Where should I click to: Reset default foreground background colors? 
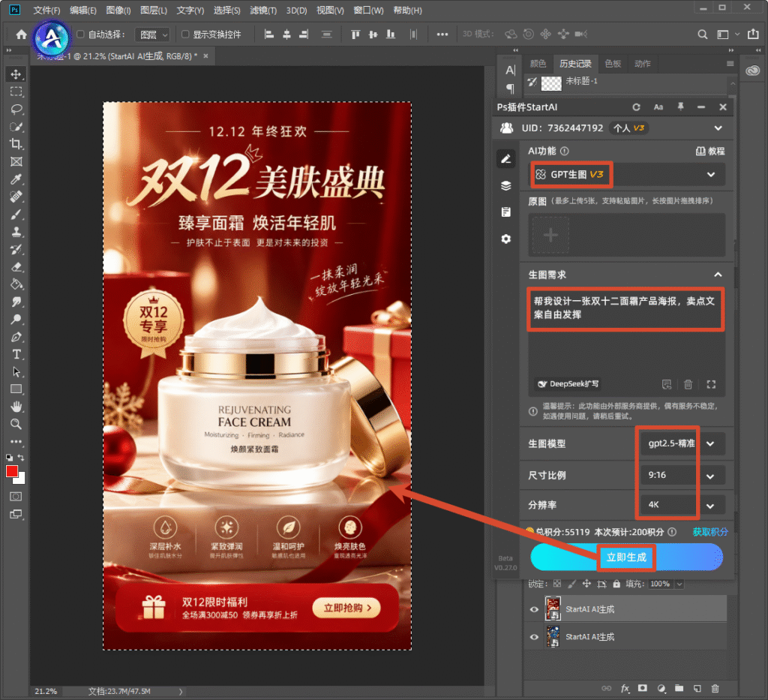[x=9, y=458]
